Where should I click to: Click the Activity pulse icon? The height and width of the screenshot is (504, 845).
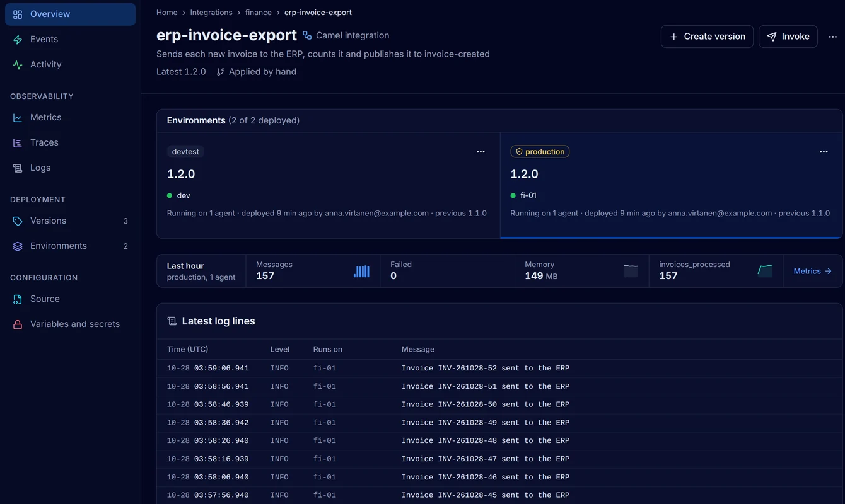(18, 64)
